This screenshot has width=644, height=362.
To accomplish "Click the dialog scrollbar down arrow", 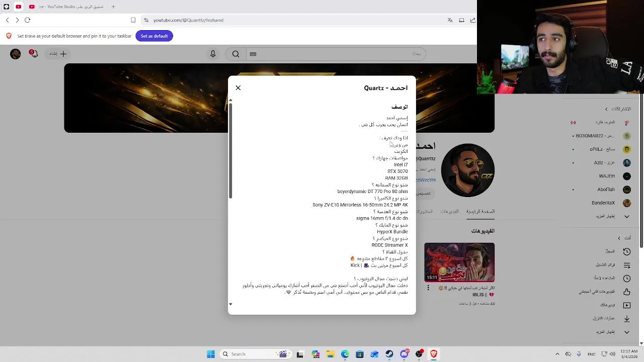I will point(230,304).
